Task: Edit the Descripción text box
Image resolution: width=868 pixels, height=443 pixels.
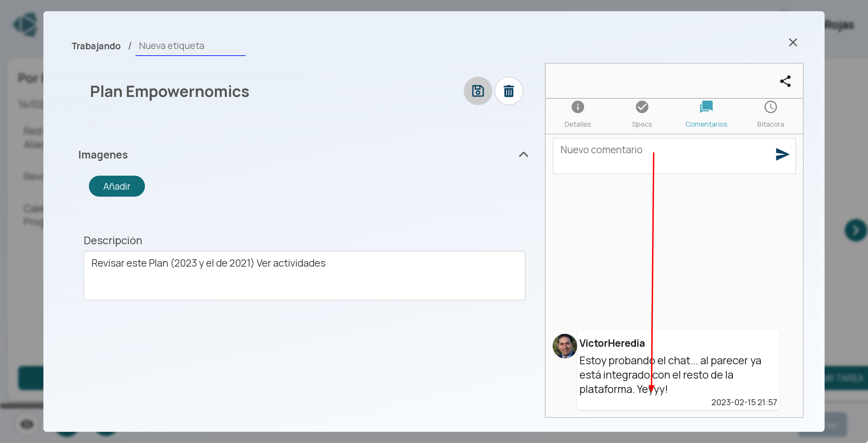Action: click(304, 275)
